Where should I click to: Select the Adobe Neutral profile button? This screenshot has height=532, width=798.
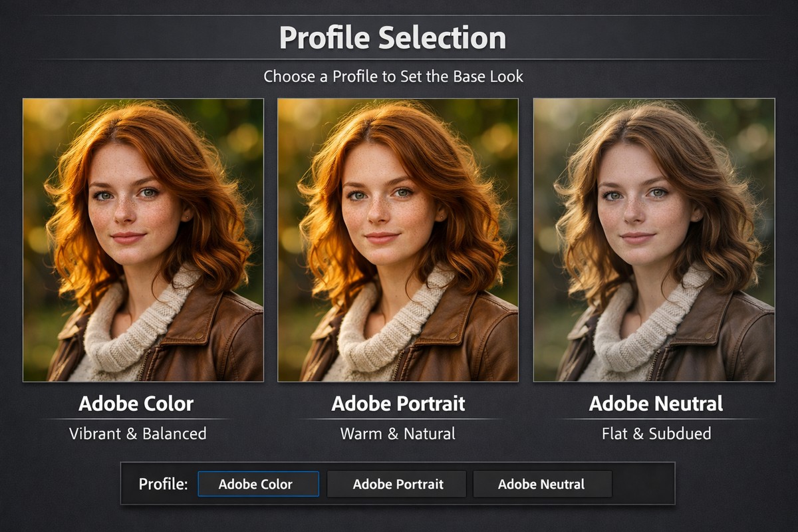(542, 484)
